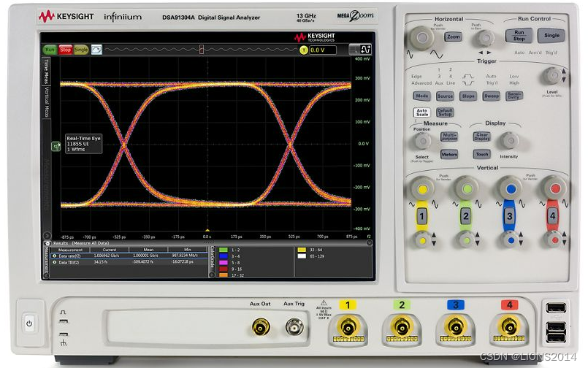Screen dimensions: 588x368
Task: Click the yellow on-screen Single button
Action: [x=80, y=50]
